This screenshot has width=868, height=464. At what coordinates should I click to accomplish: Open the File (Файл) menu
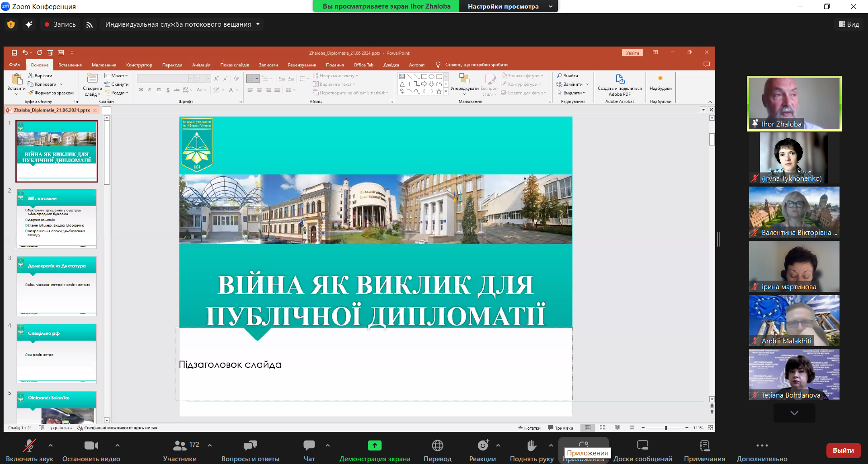(x=14, y=65)
